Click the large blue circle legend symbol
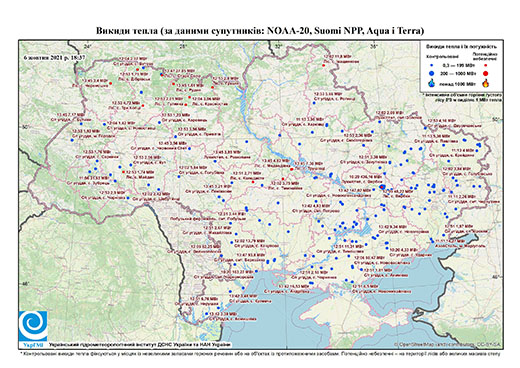Image resolution: width=520 pixels, height=368 pixels. click(432, 73)
